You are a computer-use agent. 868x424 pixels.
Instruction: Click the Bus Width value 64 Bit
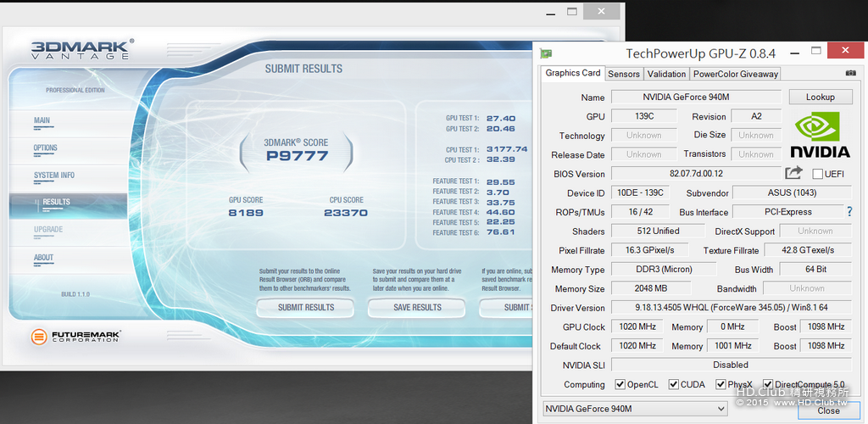815,269
